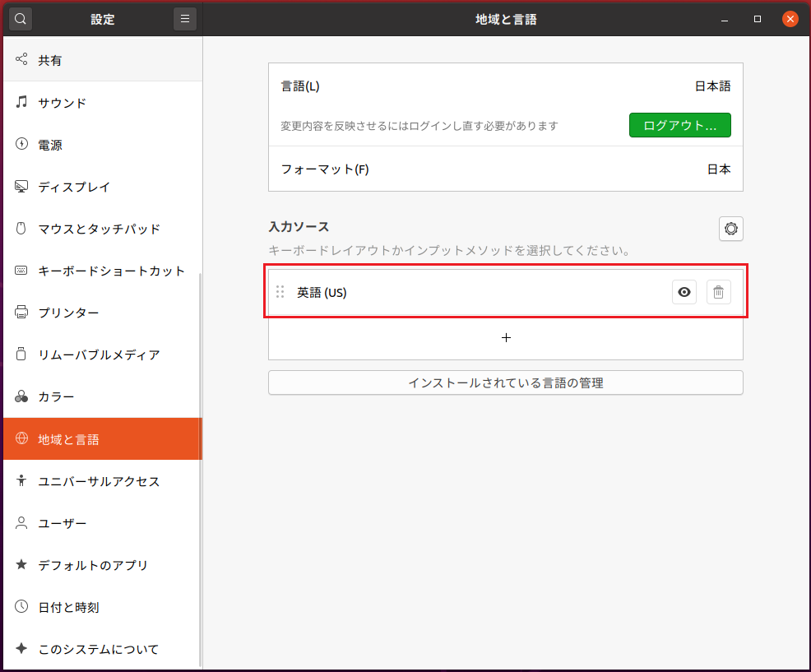Open 共有 settings panel
This screenshot has width=811, height=672.
tap(103, 60)
